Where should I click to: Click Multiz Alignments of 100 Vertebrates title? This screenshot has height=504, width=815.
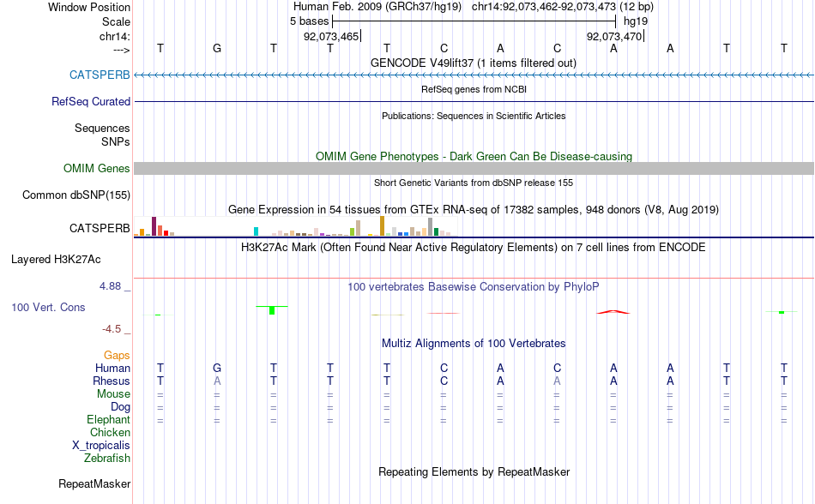click(x=474, y=343)
